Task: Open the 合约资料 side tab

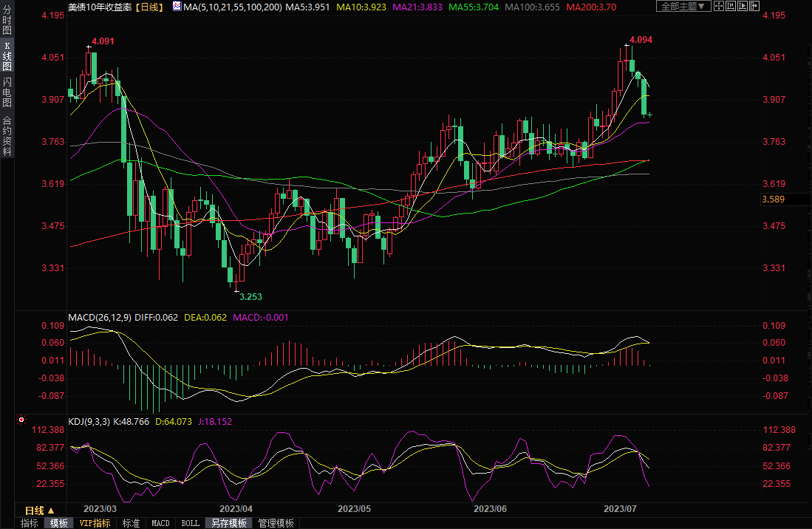Action: tap(7, 135)
